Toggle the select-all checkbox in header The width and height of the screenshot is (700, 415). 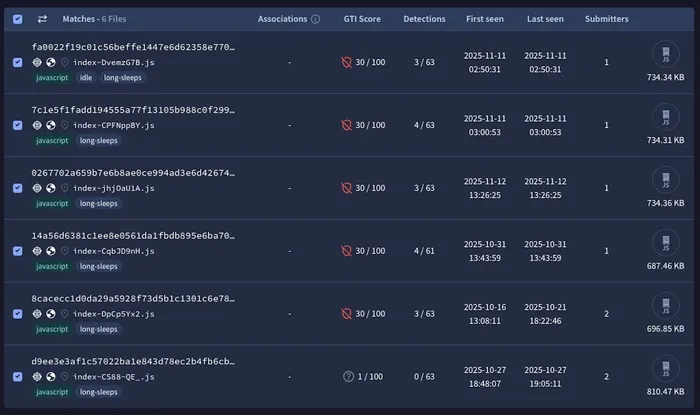(x=17, y=19)
